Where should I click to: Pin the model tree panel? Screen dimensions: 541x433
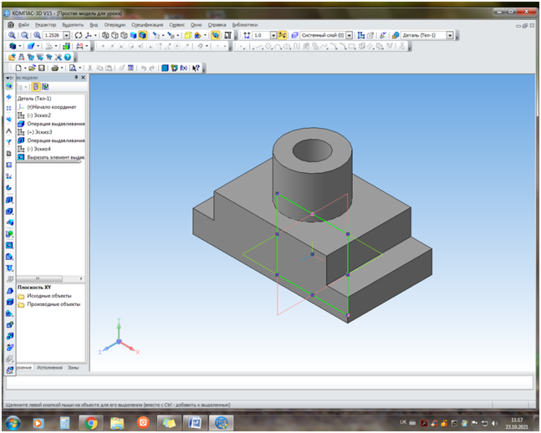click(76, 77)
